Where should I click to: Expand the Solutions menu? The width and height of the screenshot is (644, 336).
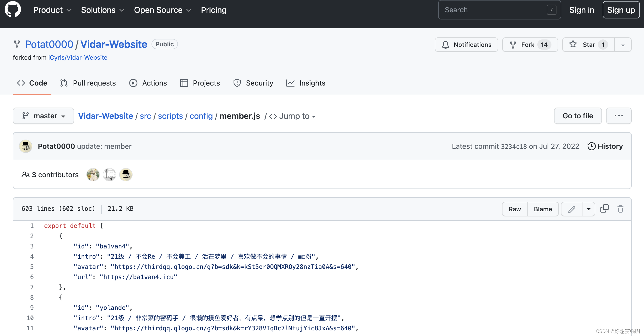[x=103, y=10]
